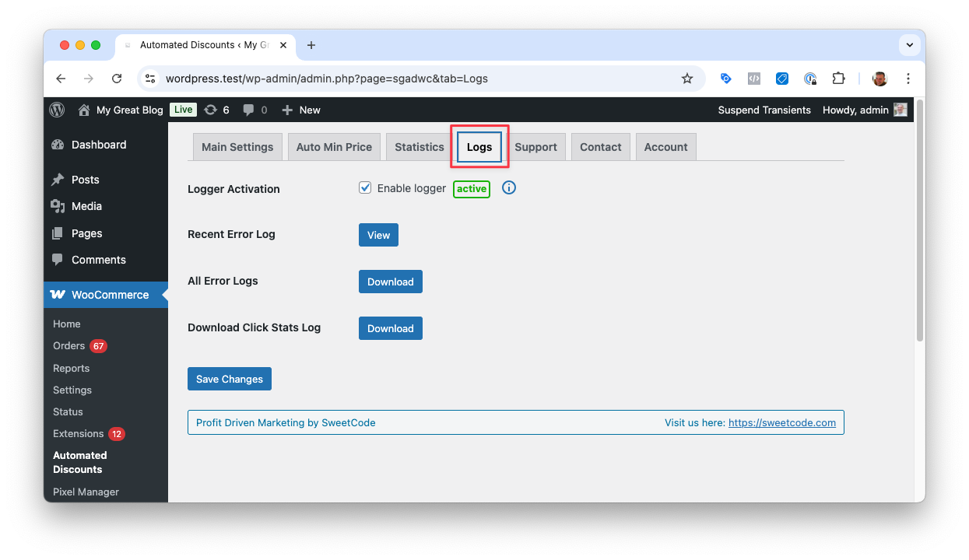The image size is (969, 560).
Task: Download the Click Stats Log
Action: [391, 328]
